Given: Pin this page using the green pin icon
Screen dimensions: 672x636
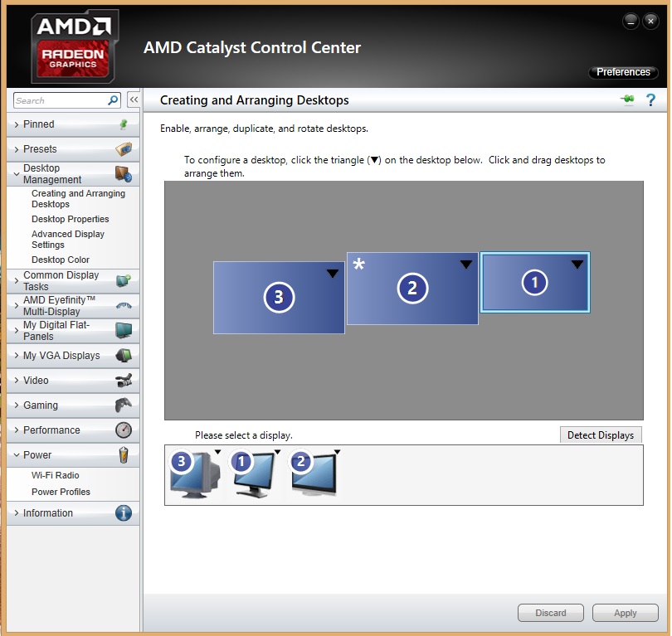Looking at the screenshot, I should tap(627, 100).
